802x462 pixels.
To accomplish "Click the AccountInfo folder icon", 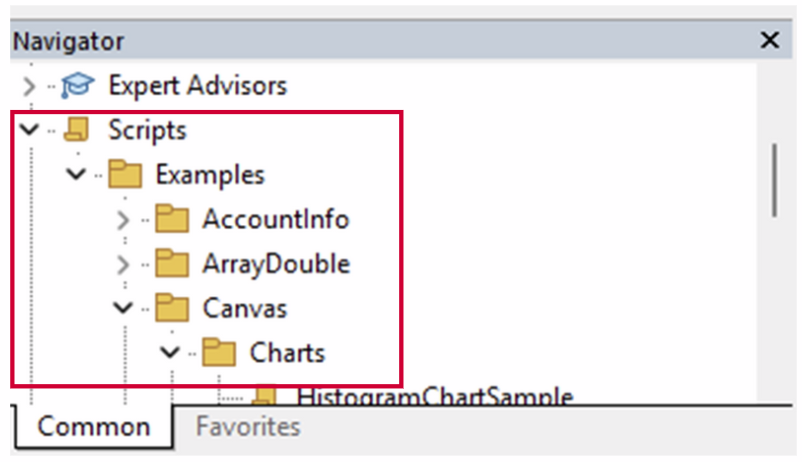I will tap(172, 219).
